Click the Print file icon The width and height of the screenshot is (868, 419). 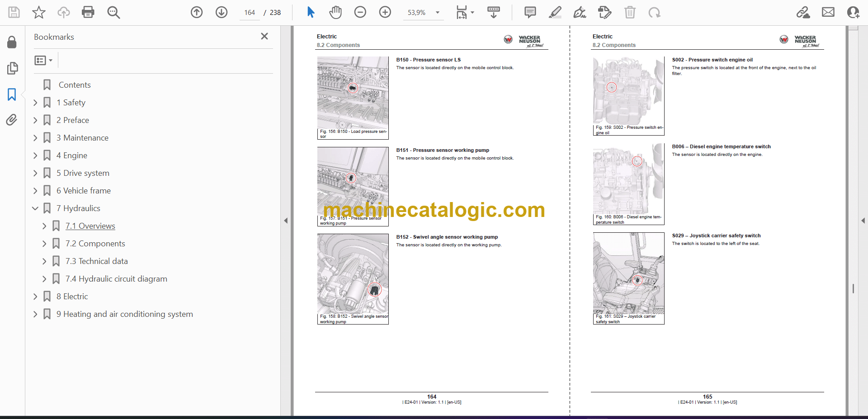(88, 12)
